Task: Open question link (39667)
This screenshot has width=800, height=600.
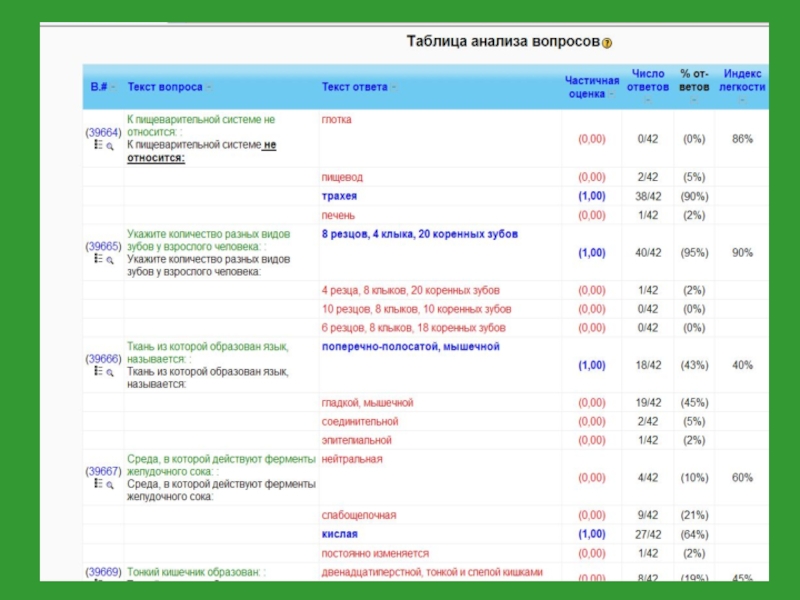Action: pos(103,471)
